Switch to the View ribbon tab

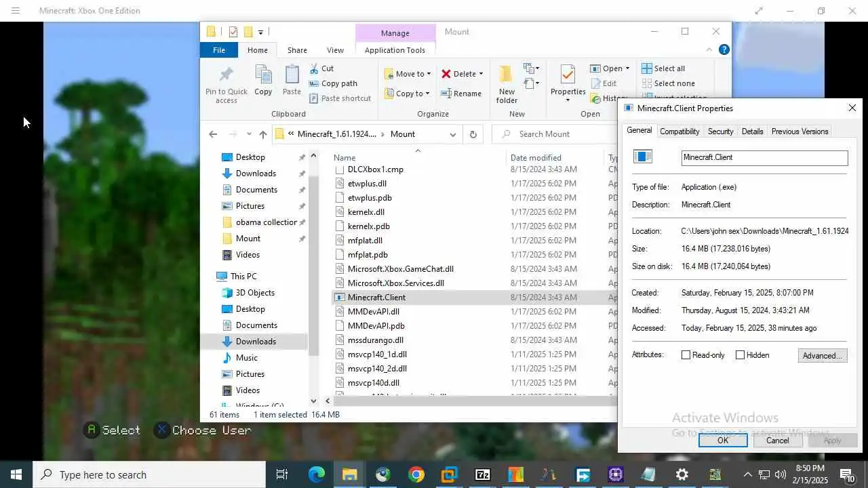pos(335,50)
